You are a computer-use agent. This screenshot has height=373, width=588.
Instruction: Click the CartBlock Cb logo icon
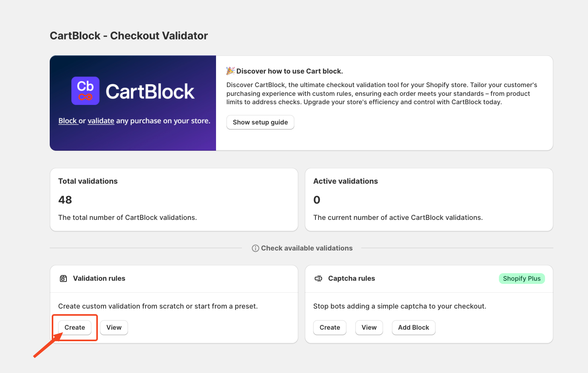coord(85,91)
